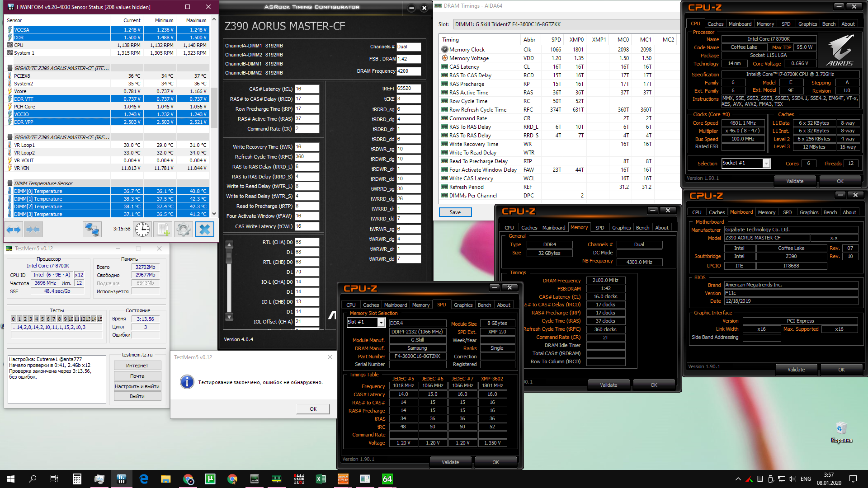
Task: Select Bench tab in Mainboard CPU-Z window
Action: coord(830,212)
